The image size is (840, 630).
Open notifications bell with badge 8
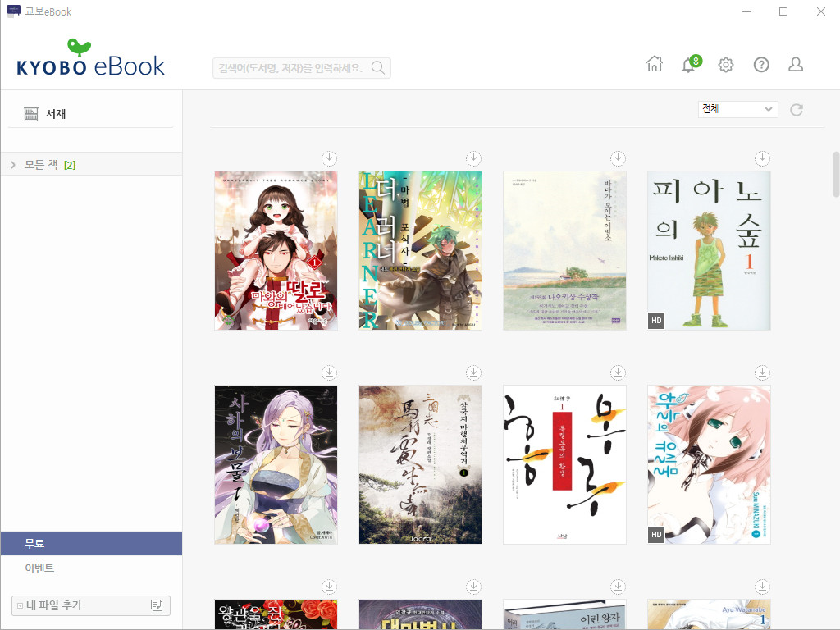[x=690, y=64]
